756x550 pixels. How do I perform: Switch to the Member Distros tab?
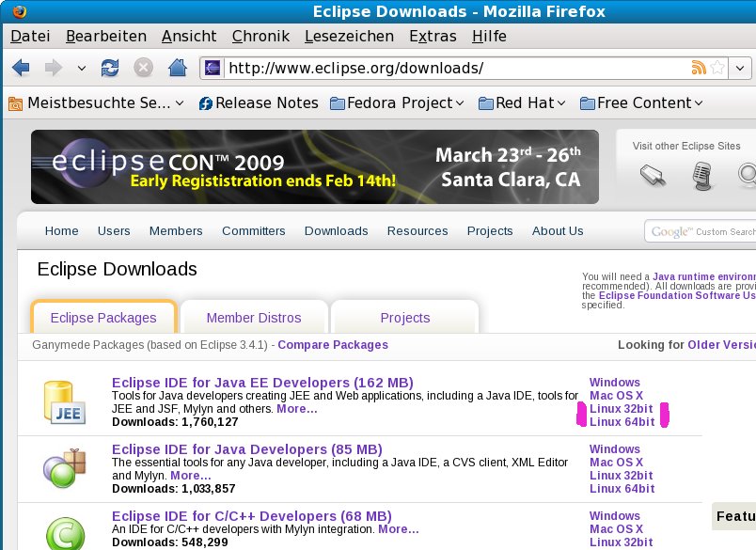(x=254, y=318)
